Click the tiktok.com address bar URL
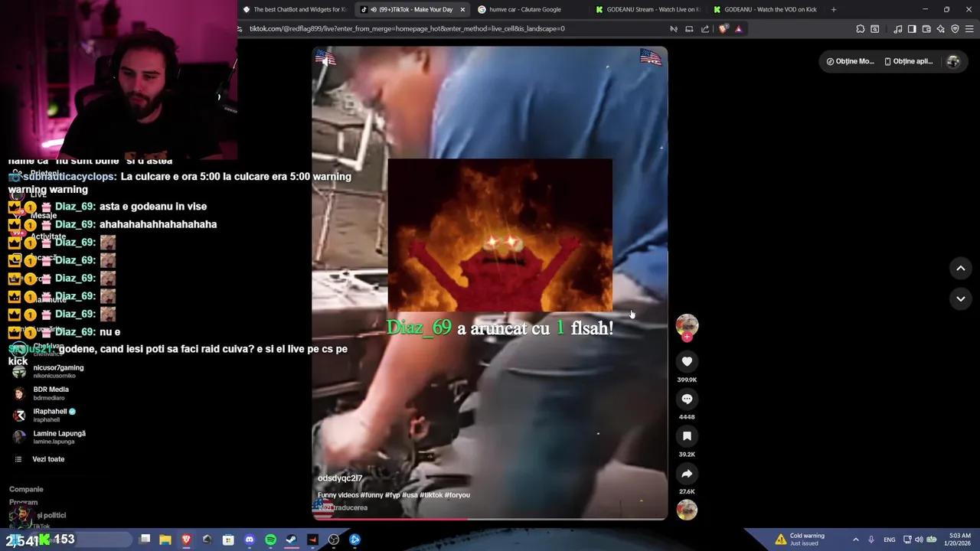Viewport: 980px width, 551px height. (x=407, y=29)
